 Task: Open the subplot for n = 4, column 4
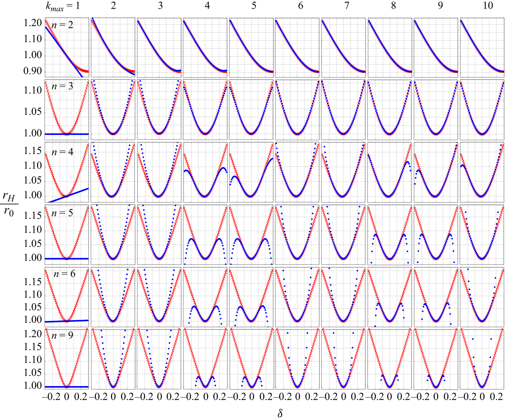coord(205,172)
